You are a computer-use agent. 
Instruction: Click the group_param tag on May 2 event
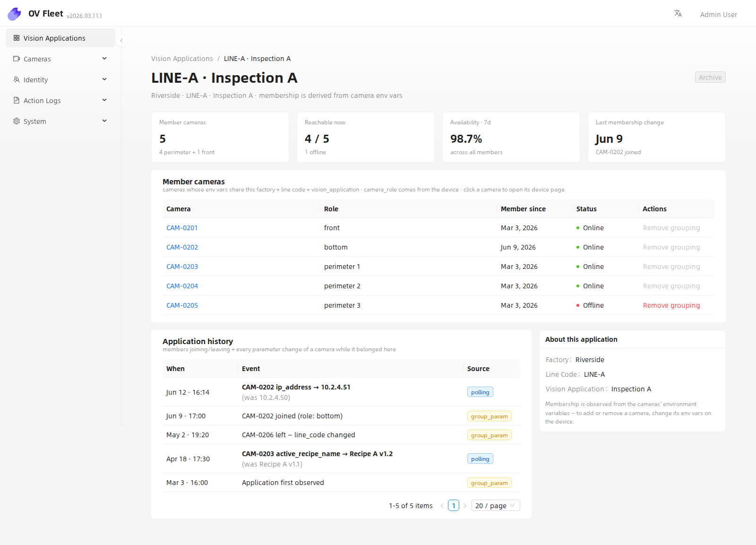489,435
